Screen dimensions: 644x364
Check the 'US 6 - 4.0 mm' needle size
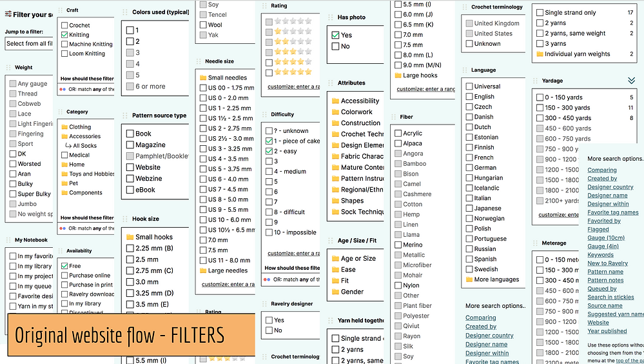[203, 179]
